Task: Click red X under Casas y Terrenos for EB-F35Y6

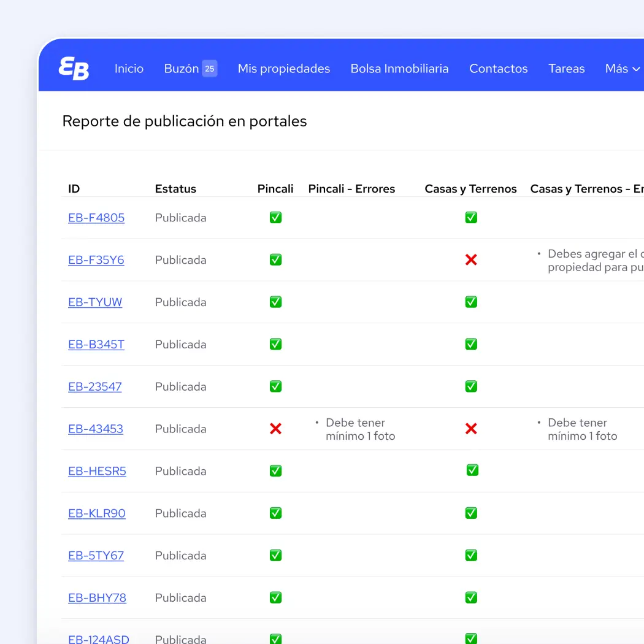Action: pos(471,260)
